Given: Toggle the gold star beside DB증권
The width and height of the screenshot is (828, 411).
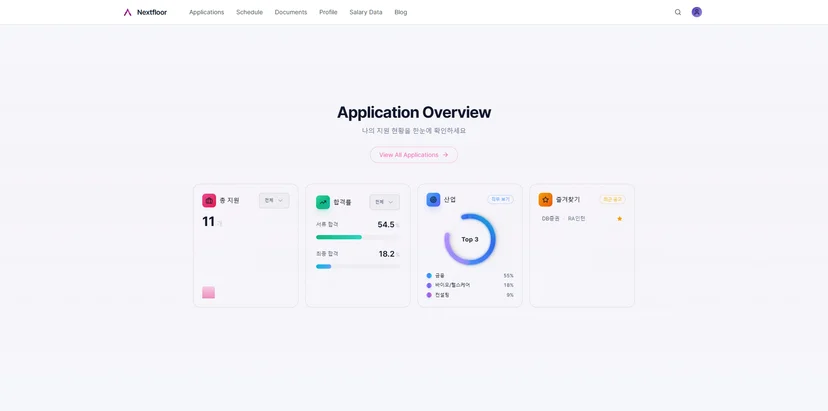Looking at the screenshot, I should [619, 219].
